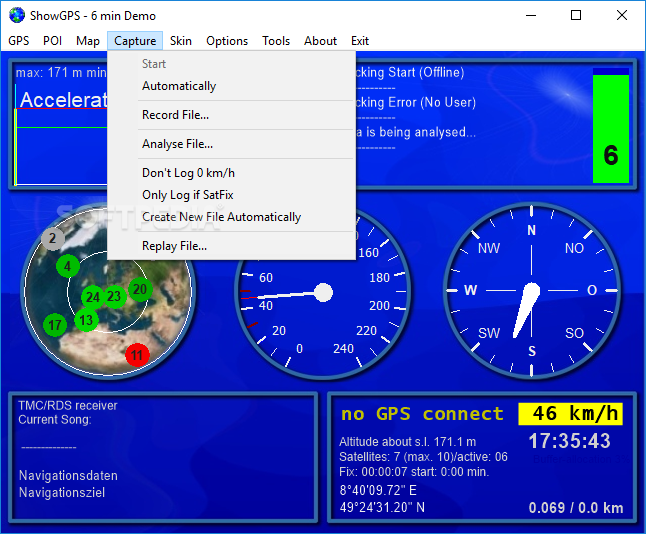The height and width of the screenshot is (534, 646).
Task: Click satellite 20 green marker
Action: pyautogui.click(x=140, y=289)
